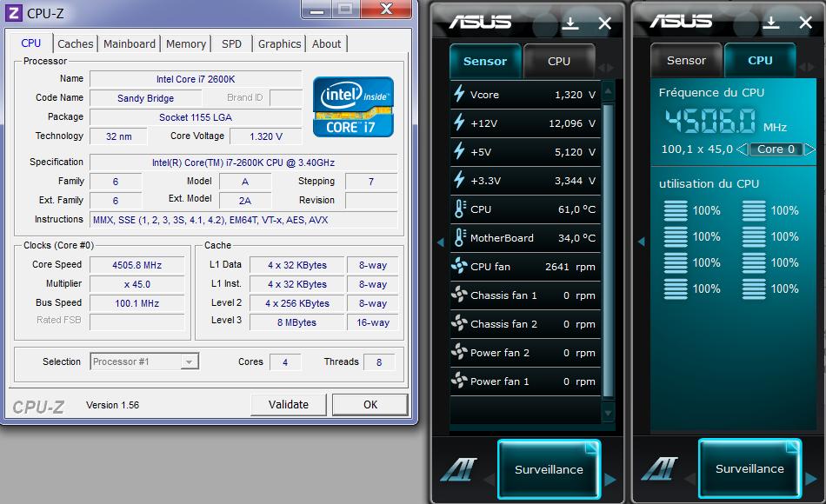Click the Validate button

[x=288, y=404]
